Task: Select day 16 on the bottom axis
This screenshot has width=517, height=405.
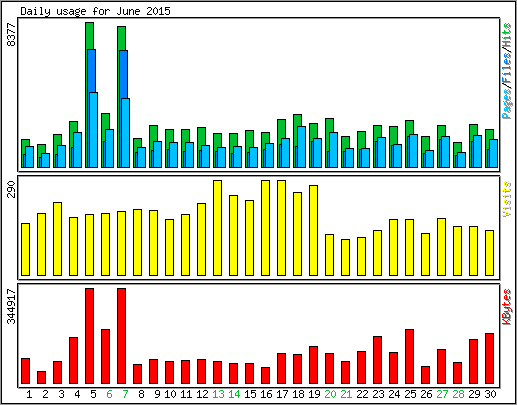Action: coord(266,394)
